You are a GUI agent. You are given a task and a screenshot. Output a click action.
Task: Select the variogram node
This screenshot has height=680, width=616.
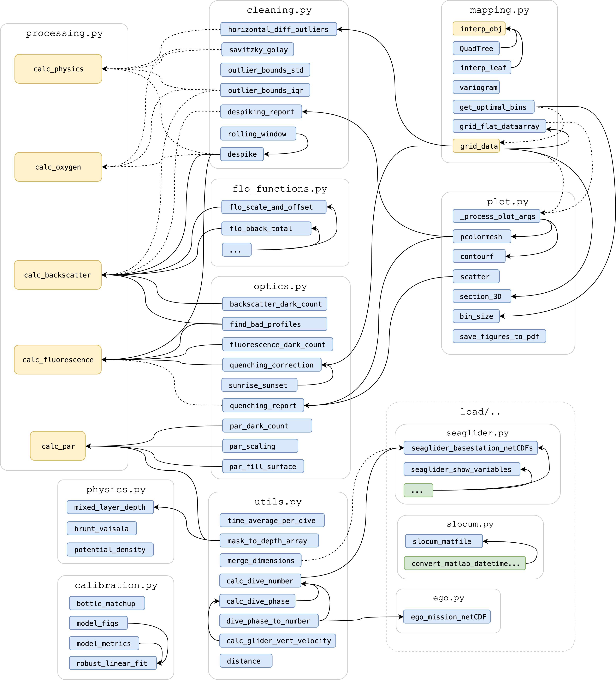pyautogui.click(x=476, y=87)
